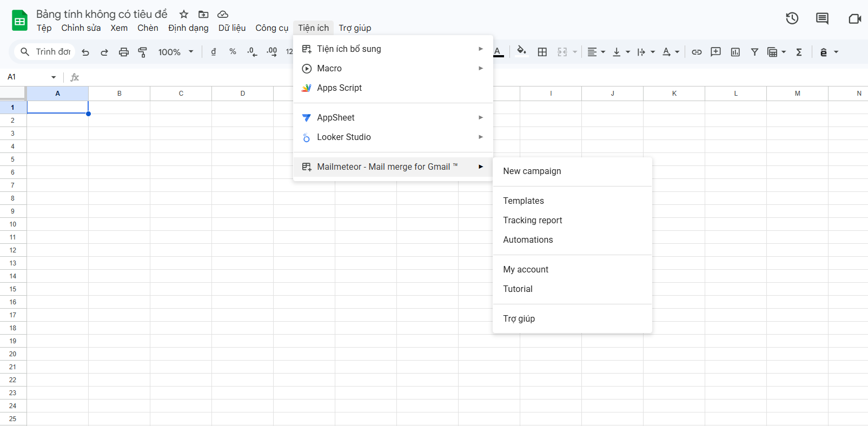Click the borders icon
868x426 pixels.
(542, 52)
